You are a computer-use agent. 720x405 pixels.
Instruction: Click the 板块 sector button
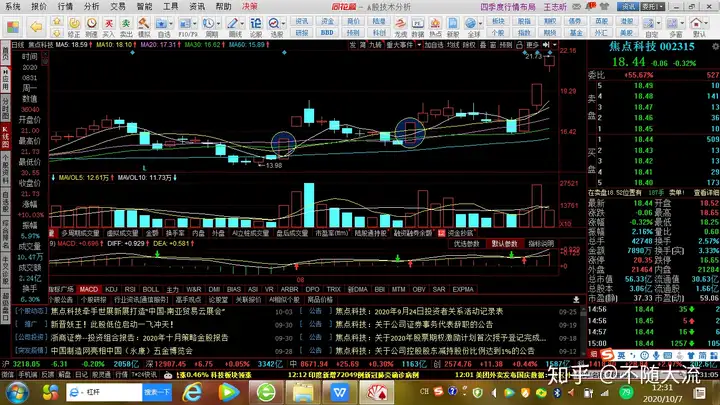498,21
